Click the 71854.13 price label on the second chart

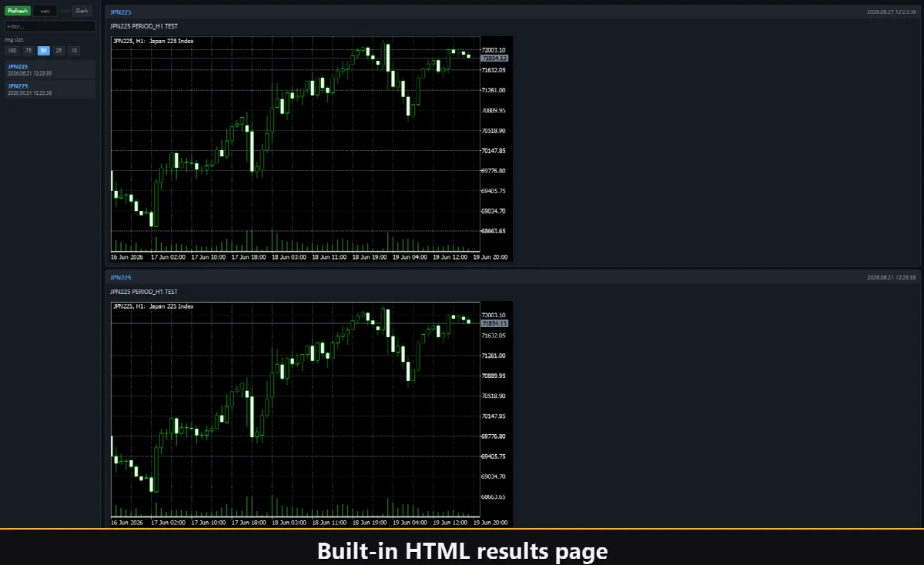coord(494,323)
